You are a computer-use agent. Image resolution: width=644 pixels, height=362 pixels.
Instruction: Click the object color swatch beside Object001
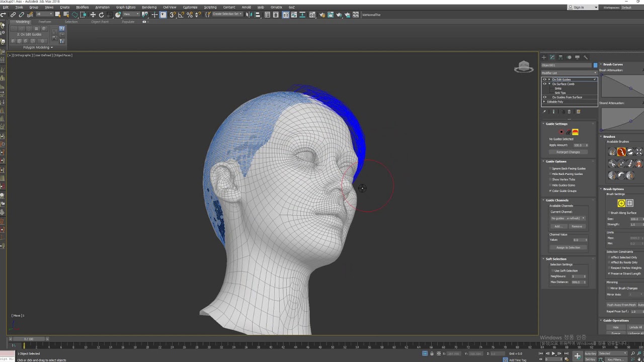(x=595, y=65)
